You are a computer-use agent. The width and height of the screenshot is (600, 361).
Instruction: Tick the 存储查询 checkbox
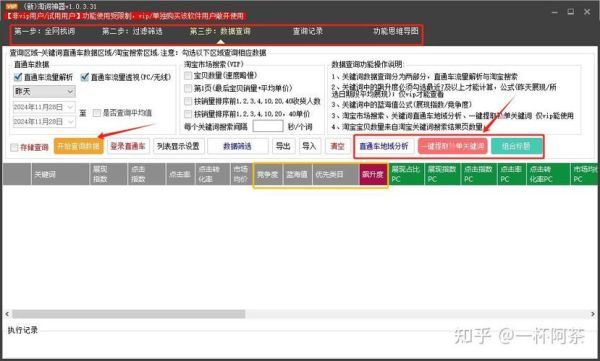point(14,147)
